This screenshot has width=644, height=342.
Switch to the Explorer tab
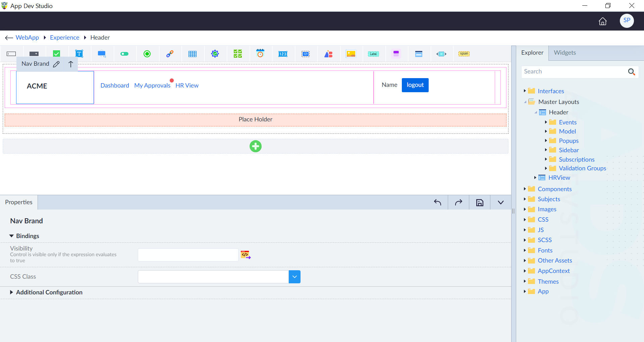[x=532, y=53]
